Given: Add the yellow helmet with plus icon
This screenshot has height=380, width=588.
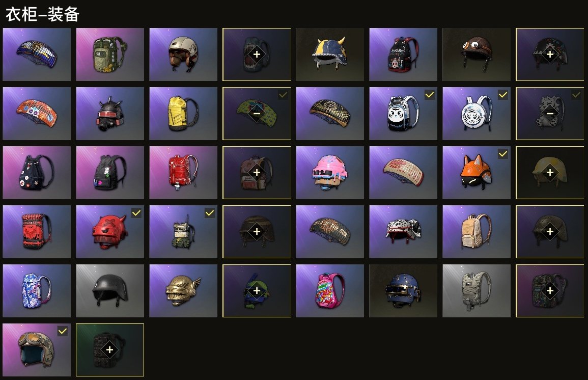Looking at the screenshot, I should pos(550,173).
